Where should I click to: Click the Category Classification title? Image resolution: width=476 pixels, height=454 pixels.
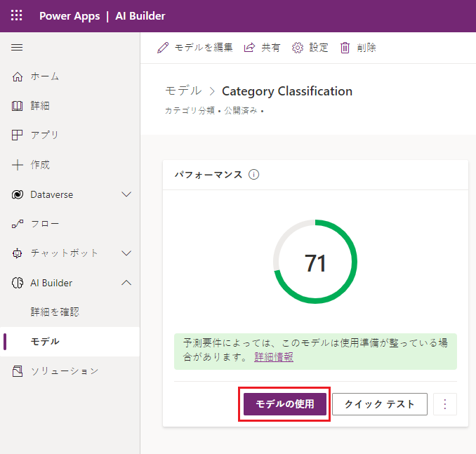[x=287, y=91]
